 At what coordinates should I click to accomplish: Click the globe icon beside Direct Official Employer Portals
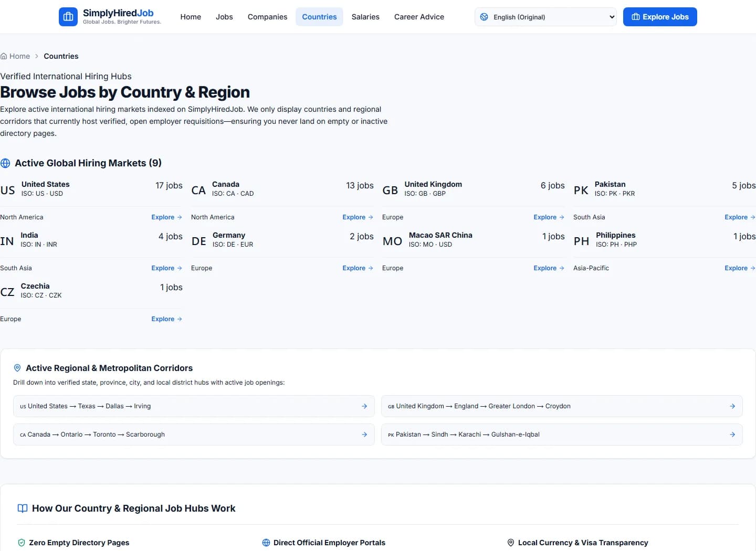pyautogui.click(x=266, y=543)
